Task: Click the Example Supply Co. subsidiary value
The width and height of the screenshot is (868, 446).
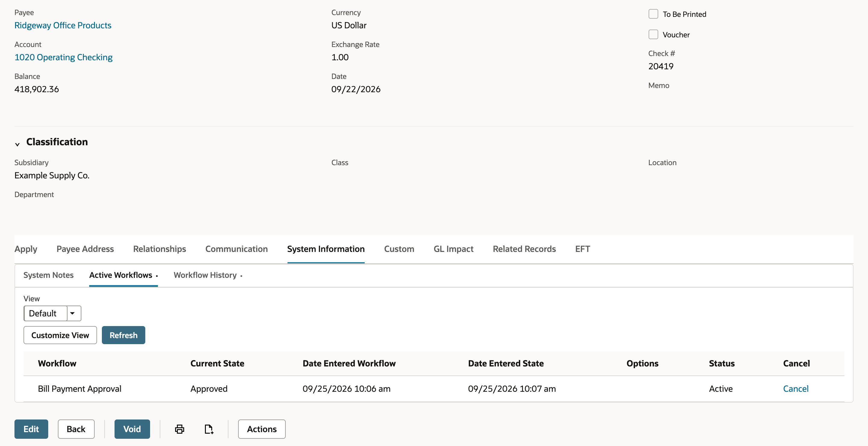Action: pos(52,175)
